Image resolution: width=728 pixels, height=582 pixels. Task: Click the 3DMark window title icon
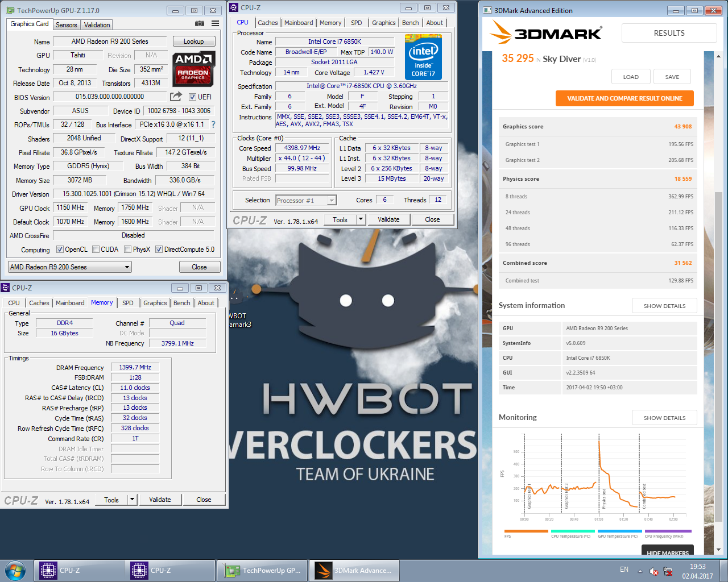(487, 10)
